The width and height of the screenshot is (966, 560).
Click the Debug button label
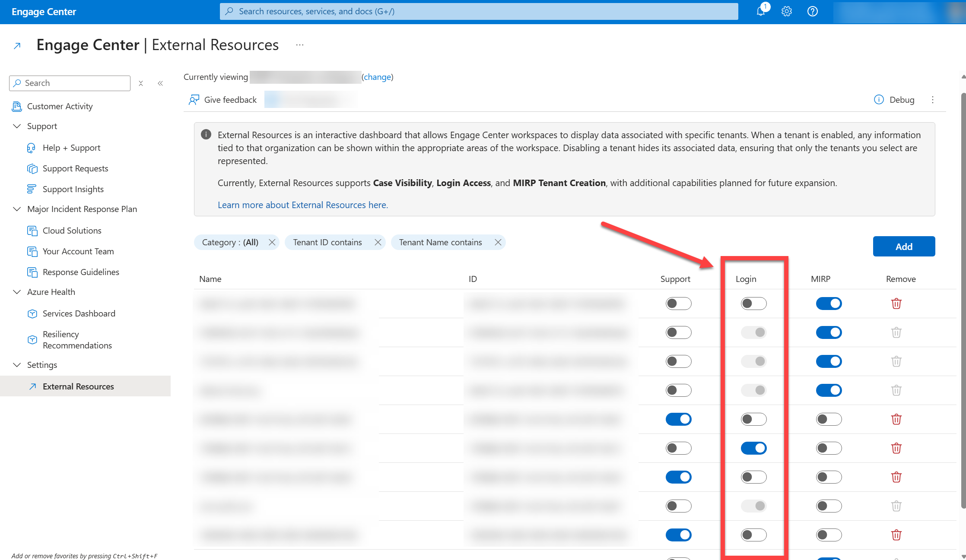pos(902,100)
